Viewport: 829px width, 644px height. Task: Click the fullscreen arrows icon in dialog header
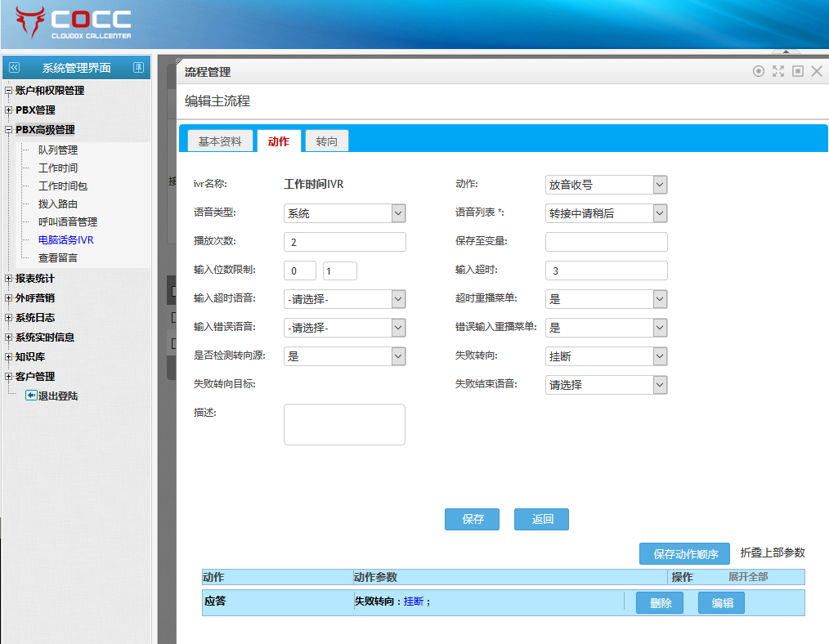pos(778,72)
